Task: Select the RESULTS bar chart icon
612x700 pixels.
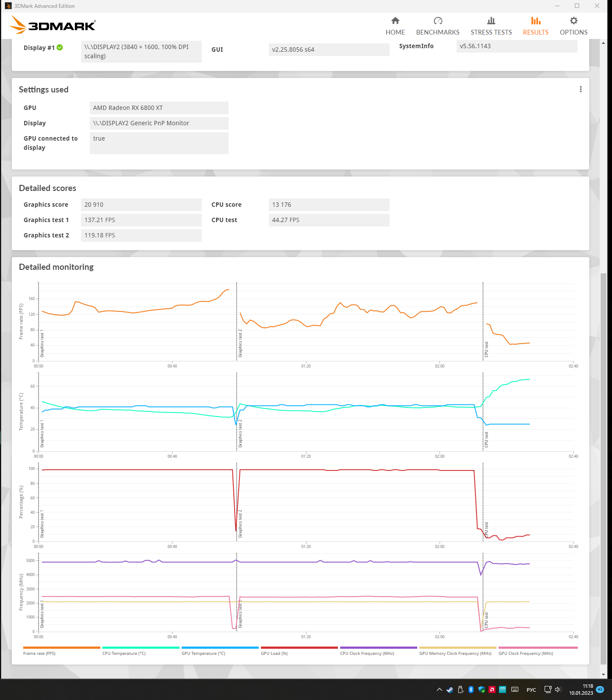Action: click(535, 21)
